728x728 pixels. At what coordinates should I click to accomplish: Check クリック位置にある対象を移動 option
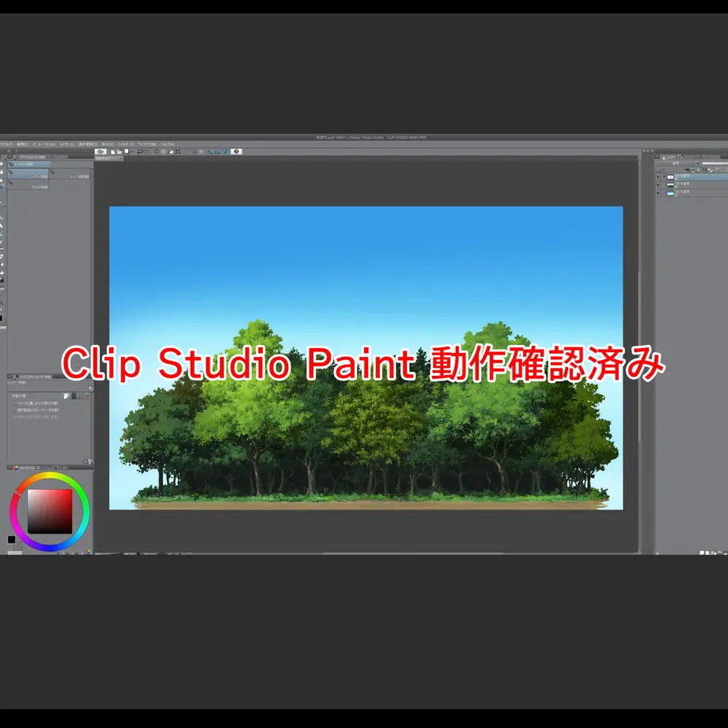pyautogui.click(x=36, y=404)
